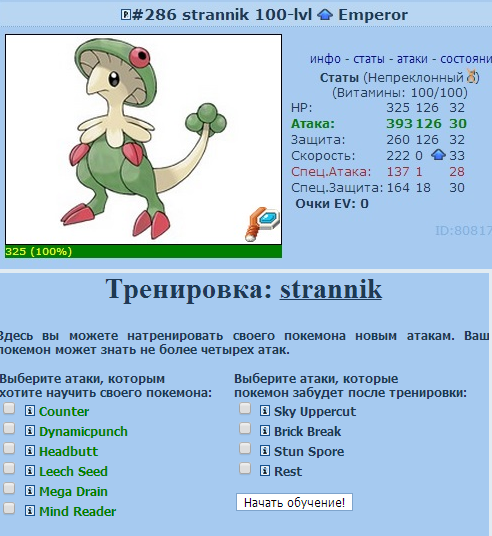Switch to the атаки tab
This screenshot has width=492, height=536.
tap(412, 59)
